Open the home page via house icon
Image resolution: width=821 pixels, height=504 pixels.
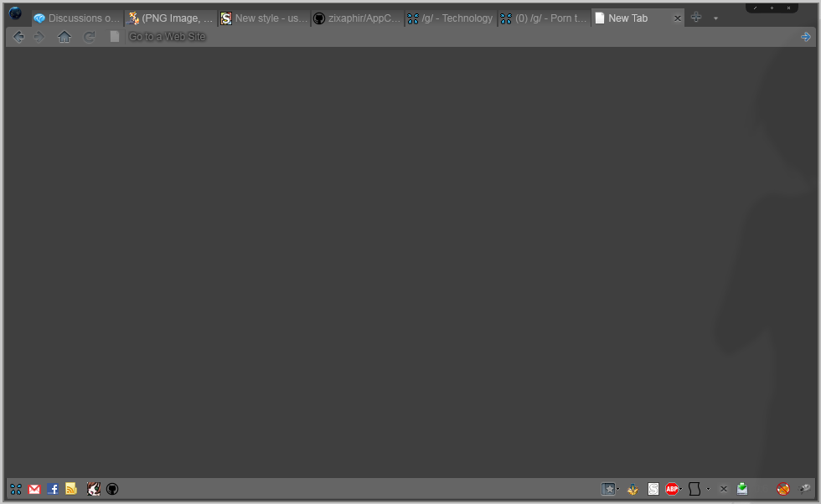(65, 37)
